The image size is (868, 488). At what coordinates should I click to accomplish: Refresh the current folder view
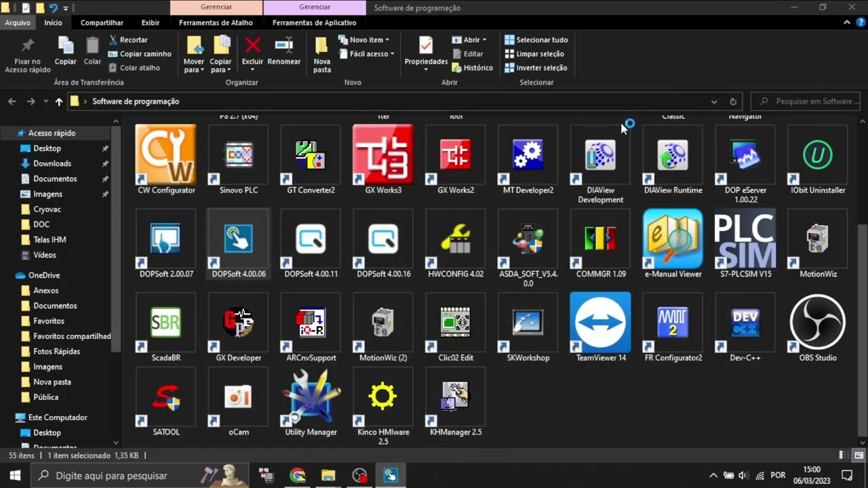coord(733,102)
